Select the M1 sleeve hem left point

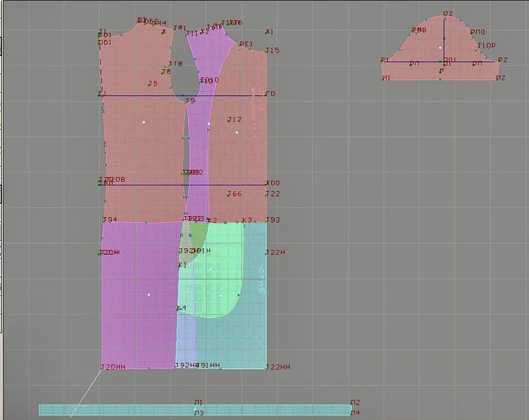click(386, 78)
